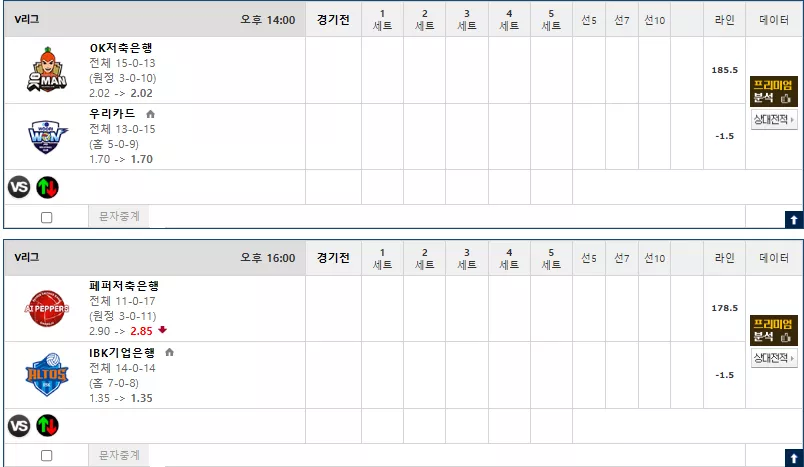Click the up arrow button of first match

(x=794, y=220)
